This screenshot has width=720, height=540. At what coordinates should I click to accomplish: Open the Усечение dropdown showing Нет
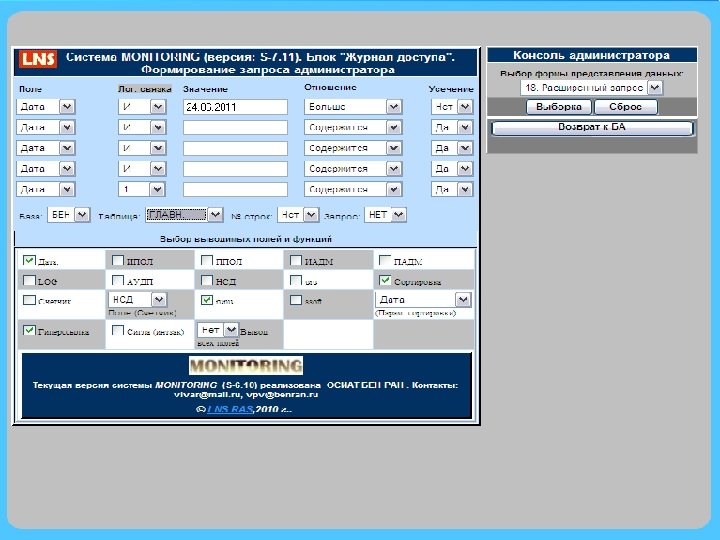tap(452, 107)
